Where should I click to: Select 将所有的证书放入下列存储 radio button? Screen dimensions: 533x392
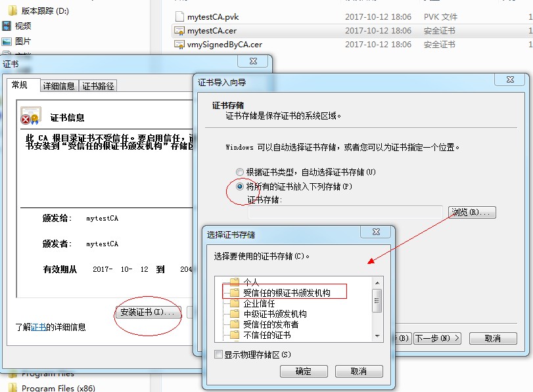[240, 186]
